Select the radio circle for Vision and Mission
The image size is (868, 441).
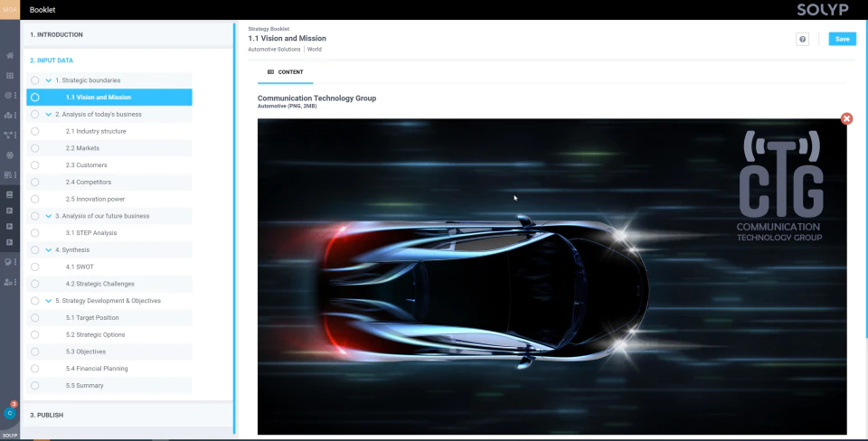click(x=35, y=98)
